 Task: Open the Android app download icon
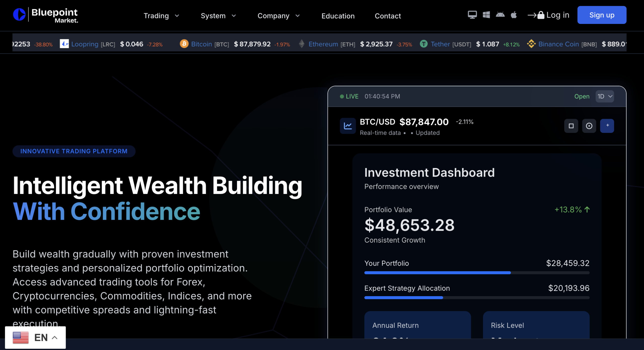pyautogui.click(x=500, y=15)
